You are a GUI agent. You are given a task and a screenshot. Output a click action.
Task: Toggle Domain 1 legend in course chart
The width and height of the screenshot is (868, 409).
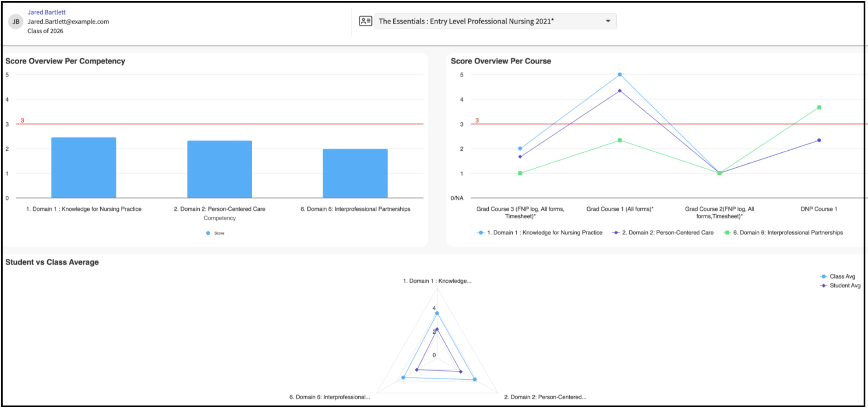(x=540, y=233)
